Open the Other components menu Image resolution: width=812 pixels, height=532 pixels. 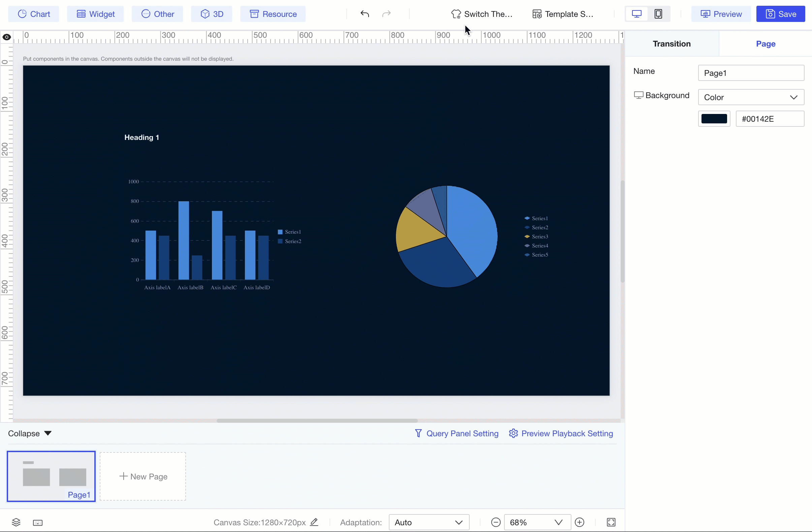click(157, 14)
